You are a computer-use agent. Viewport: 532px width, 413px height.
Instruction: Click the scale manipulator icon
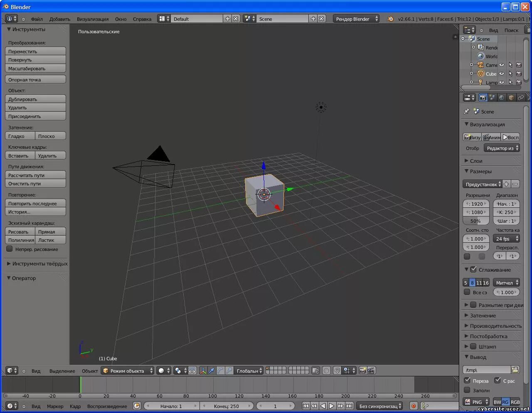click(x=229, y=371)
